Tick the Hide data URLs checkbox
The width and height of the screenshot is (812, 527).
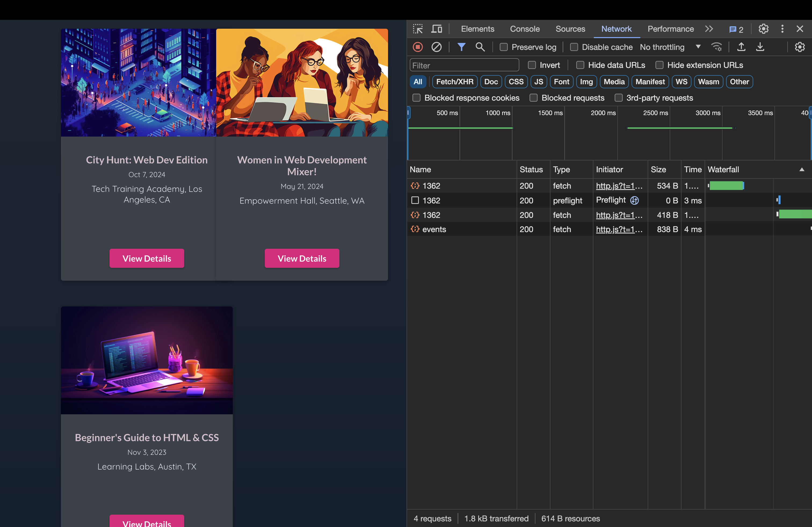(580, 65)
